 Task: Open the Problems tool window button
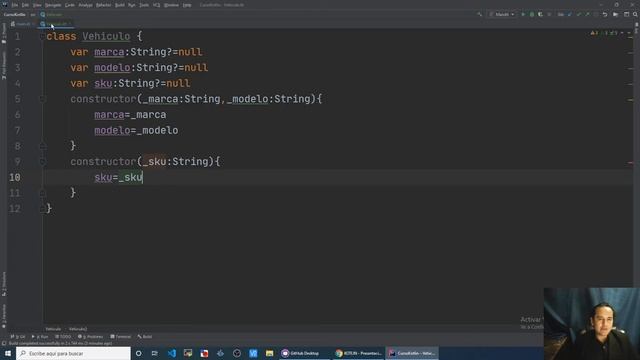(90, 337)
